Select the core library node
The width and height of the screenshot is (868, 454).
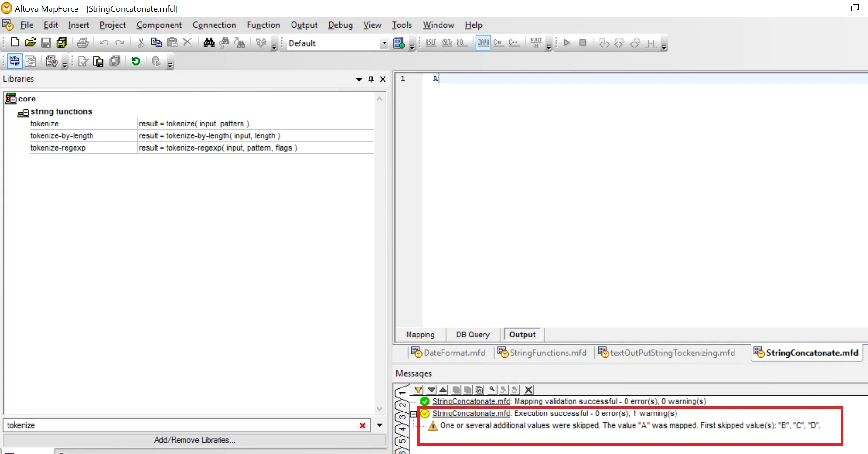27,99
